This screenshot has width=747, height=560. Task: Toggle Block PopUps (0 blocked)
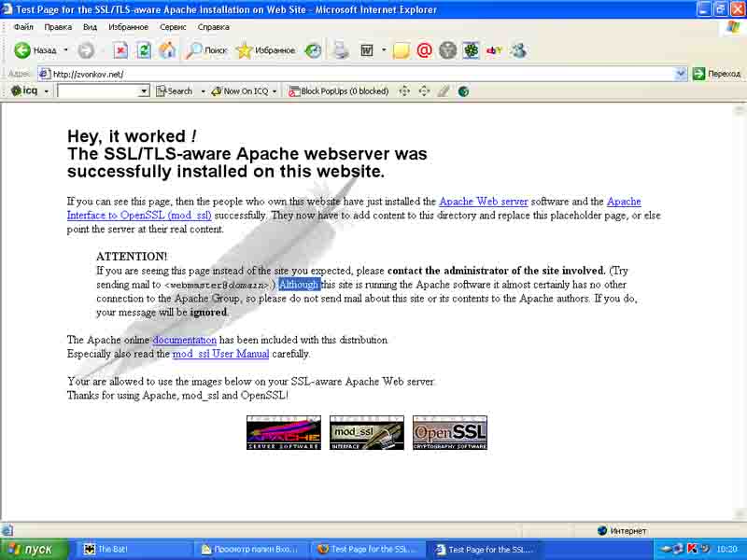[x=339, y=91]
